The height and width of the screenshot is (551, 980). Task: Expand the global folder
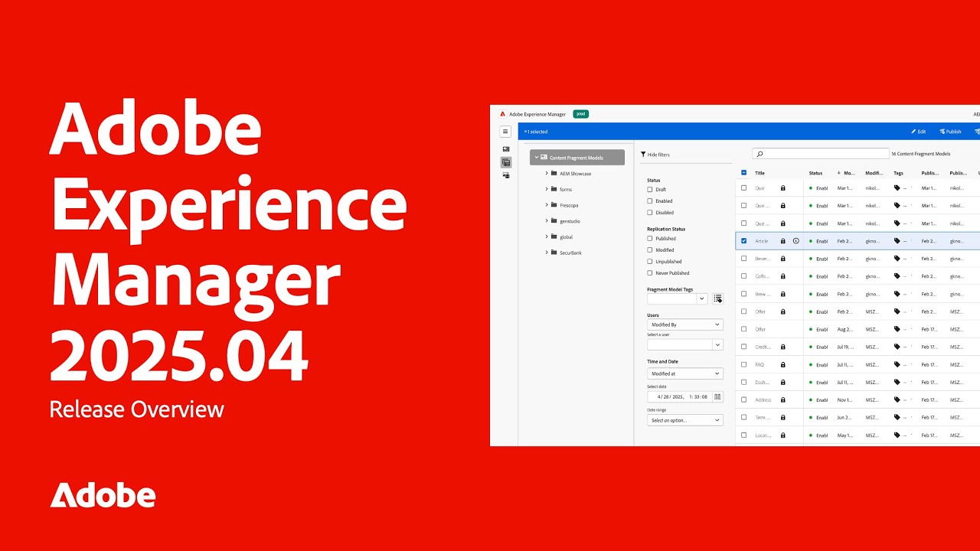[547, 237]
